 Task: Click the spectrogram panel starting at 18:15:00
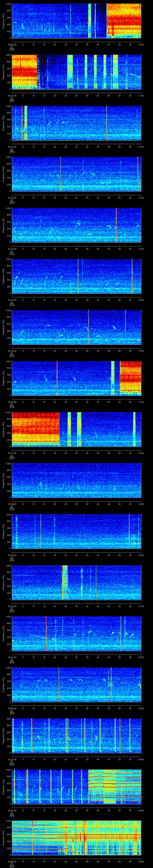pos(77,327)
